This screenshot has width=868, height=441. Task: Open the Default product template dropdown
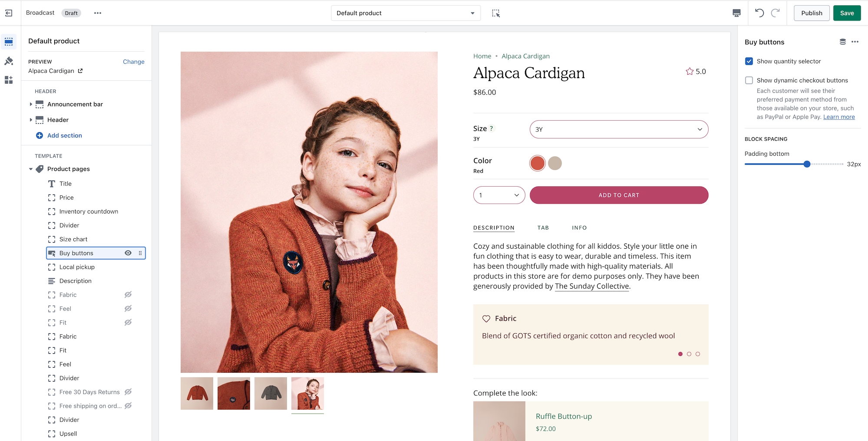406,13
